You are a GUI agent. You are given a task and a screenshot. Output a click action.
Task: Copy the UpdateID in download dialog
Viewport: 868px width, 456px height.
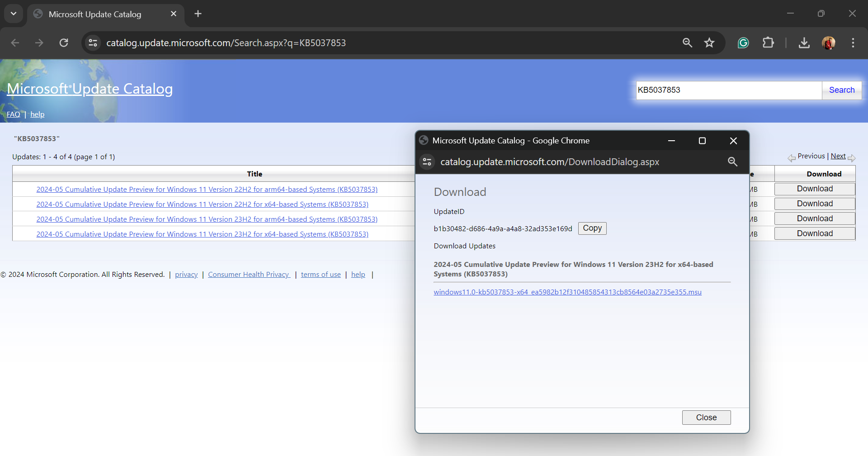point(592,228)
